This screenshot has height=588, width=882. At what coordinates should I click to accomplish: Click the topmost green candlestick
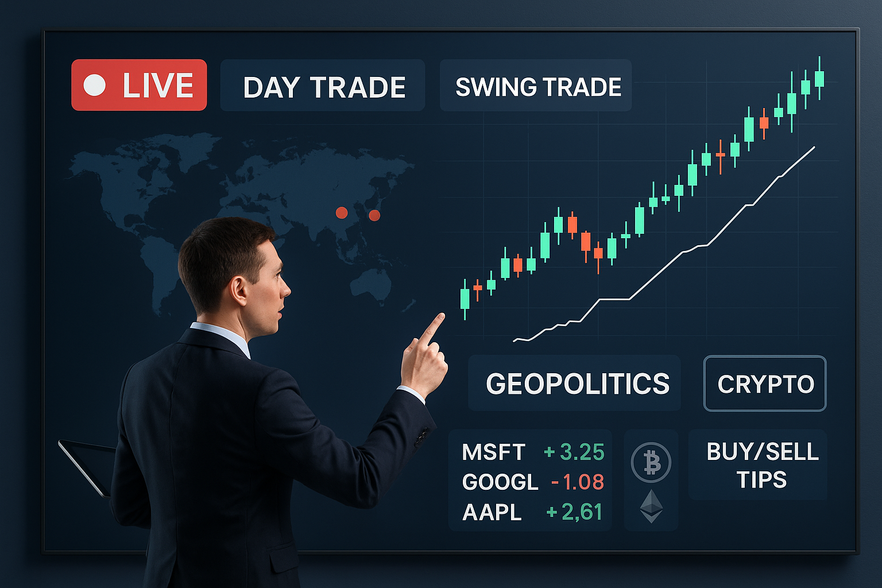pos(819,78)
